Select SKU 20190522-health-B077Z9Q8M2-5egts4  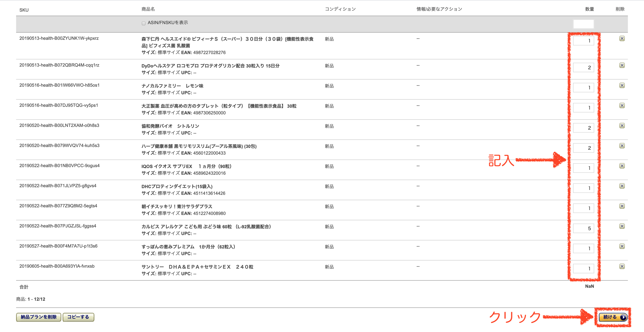coord(58,206)
